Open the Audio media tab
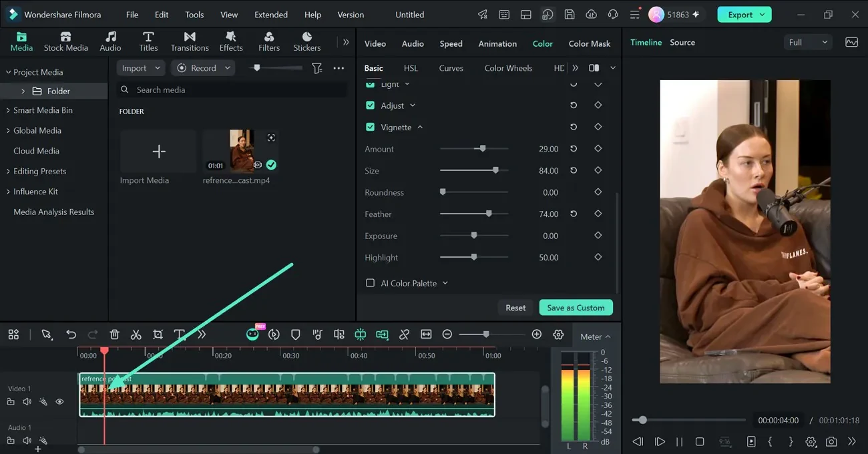The width and height of the screenshot is (868, 454). point(110,41)
